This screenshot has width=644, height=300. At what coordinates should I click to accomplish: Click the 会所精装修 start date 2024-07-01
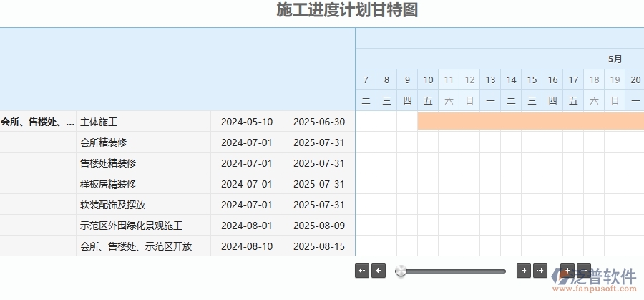point(246,142)
